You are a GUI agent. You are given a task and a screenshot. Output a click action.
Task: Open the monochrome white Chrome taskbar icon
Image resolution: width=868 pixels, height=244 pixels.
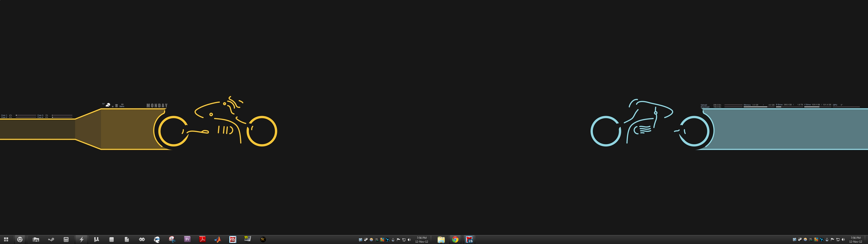pos(20,240)
